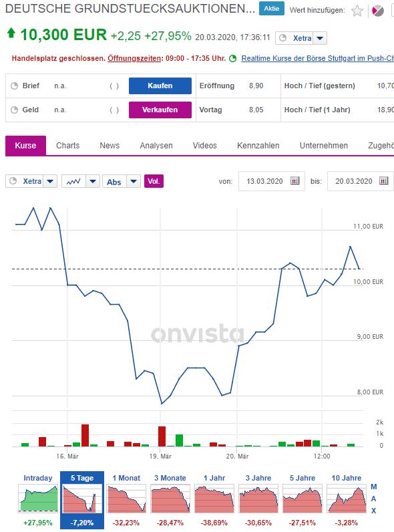394x532 pixels.
Task: Open the Xetra exchange dropdown beside the price
Action: click(320, 38)
